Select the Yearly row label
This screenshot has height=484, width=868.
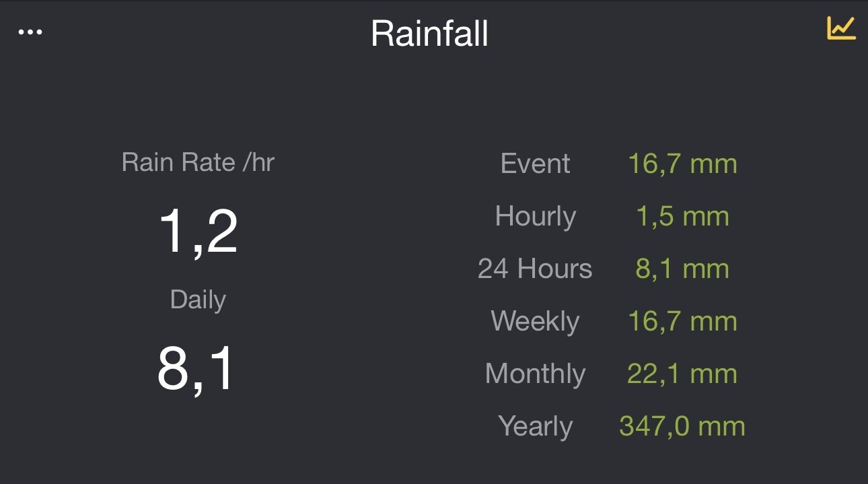pyautogui.click(x=536, y=426)
